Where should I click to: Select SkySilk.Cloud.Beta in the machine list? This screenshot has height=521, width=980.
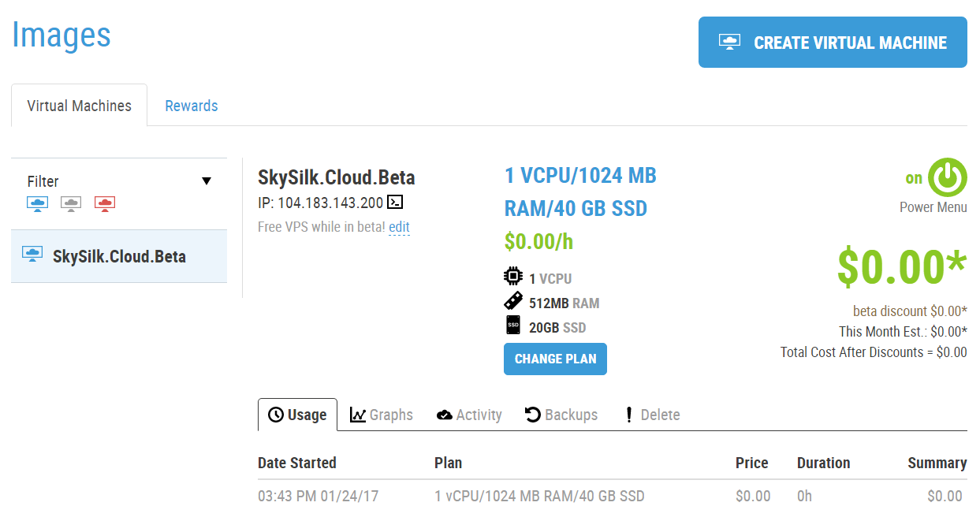[119, 256]
